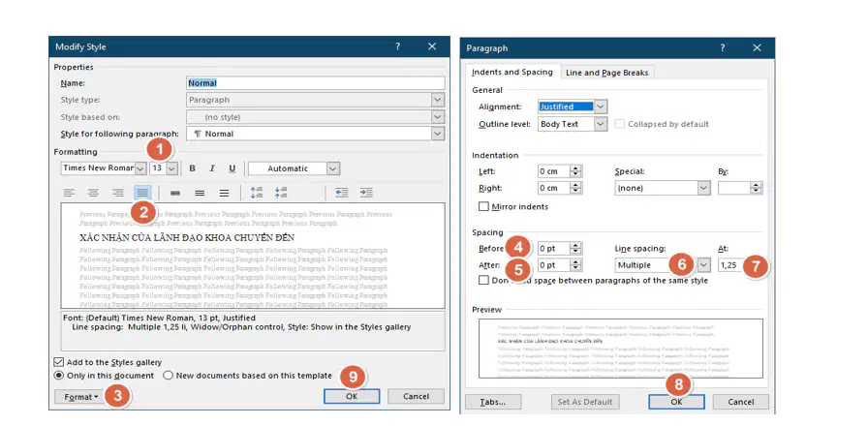868x426 pixels.
Task: Set 1.5 line spacing icon
Action: 200,193
